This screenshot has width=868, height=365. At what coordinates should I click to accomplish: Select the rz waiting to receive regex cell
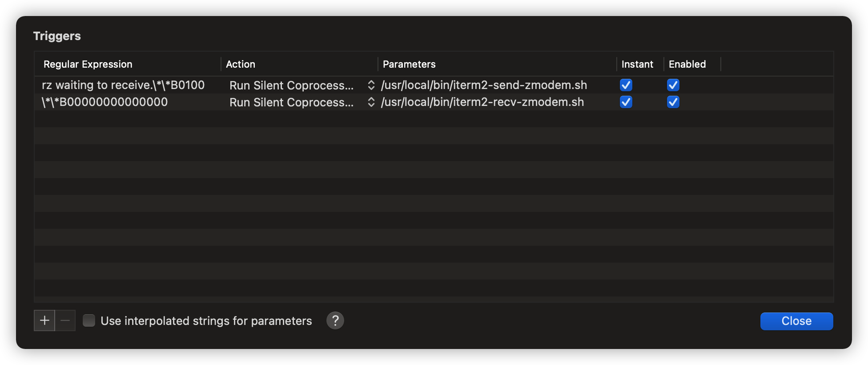click(x=123, y=85)
